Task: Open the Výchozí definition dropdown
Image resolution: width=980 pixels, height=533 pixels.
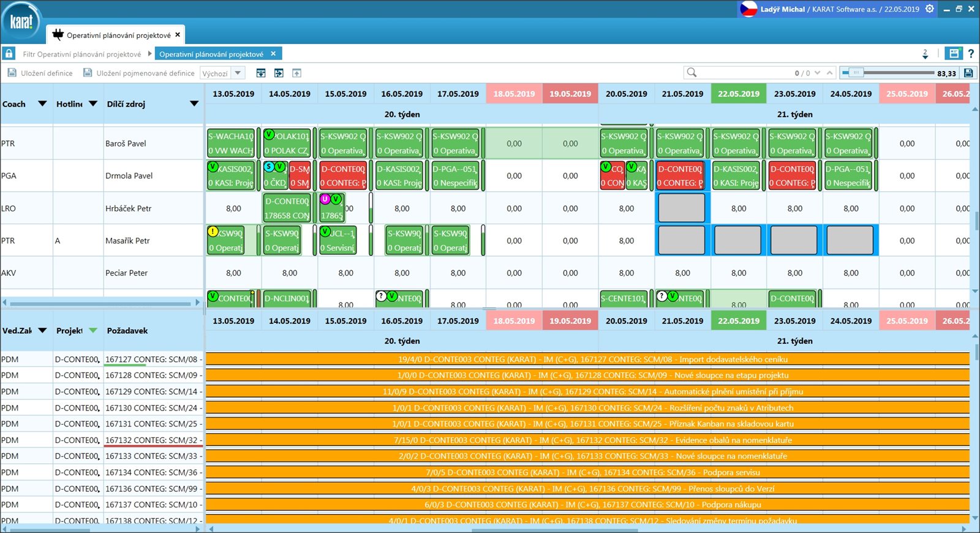Action: [238, 73]
